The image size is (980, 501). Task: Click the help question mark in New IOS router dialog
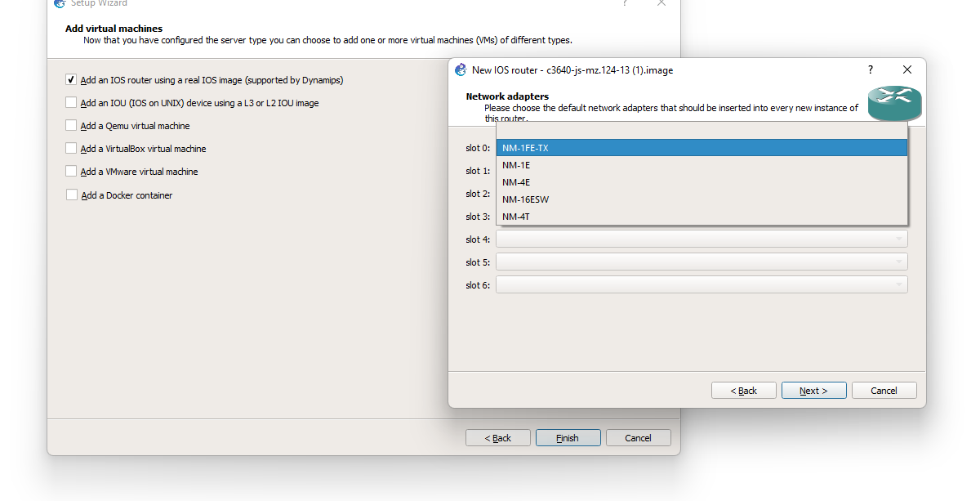click(871, 69)
